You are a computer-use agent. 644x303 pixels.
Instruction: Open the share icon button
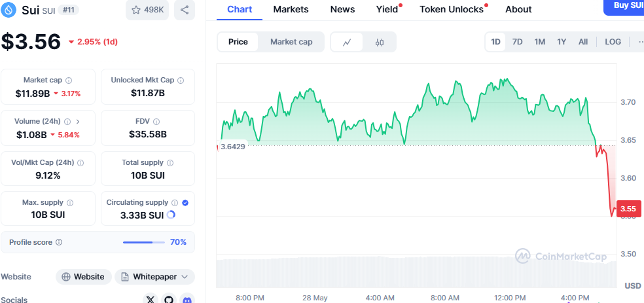[x=185, y=10]
